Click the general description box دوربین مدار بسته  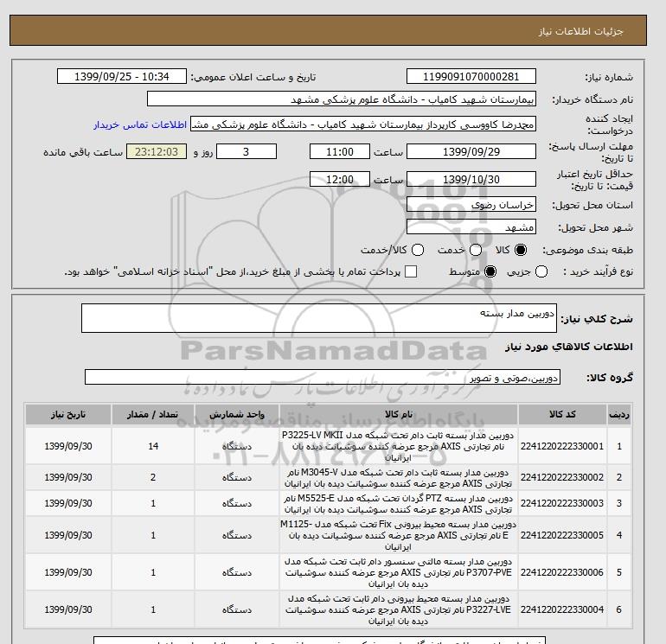point(319,318)
